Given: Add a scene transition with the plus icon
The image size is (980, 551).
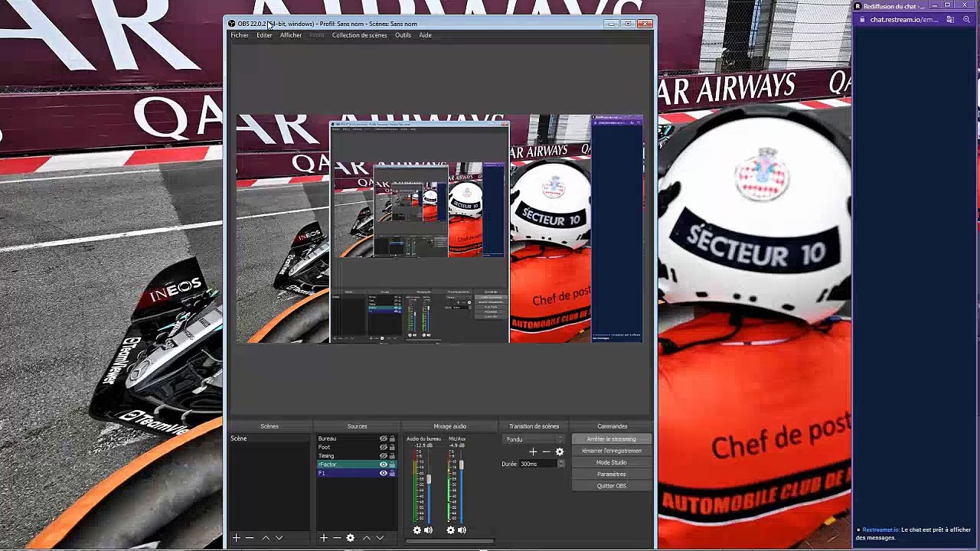Looking at the screenshot, I should (x=534, y=452).
